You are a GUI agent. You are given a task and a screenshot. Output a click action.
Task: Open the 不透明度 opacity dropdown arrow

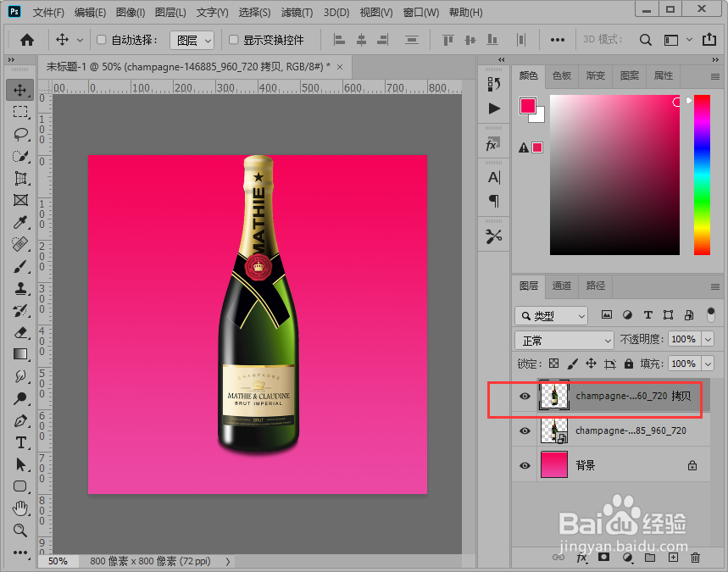708,340
